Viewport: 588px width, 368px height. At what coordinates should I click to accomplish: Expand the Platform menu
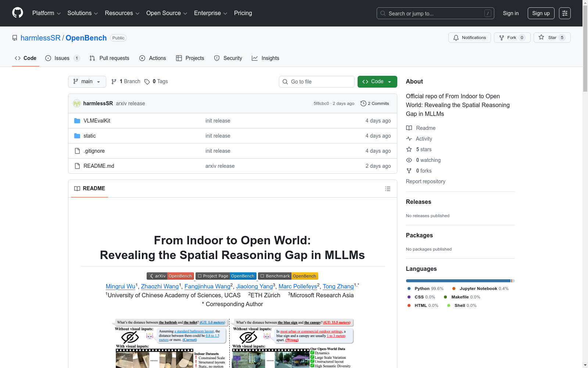click(46, 13)
